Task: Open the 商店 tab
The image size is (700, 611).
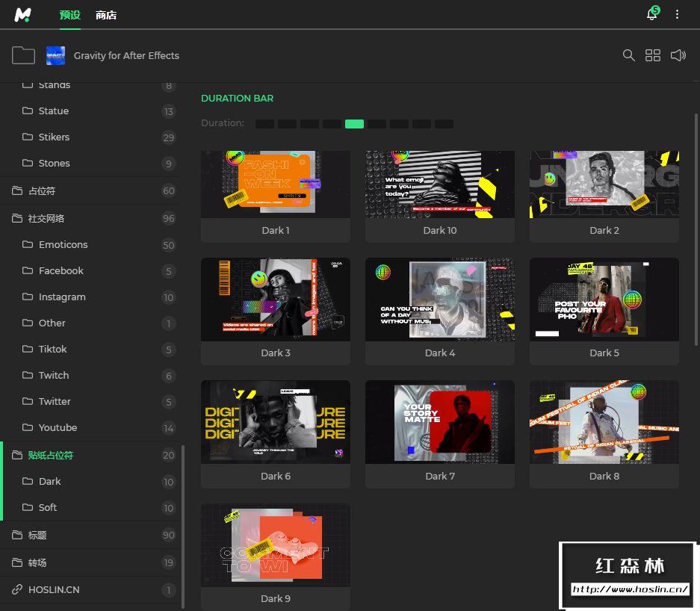Action: pyautogui.click(x=106, y=15)
